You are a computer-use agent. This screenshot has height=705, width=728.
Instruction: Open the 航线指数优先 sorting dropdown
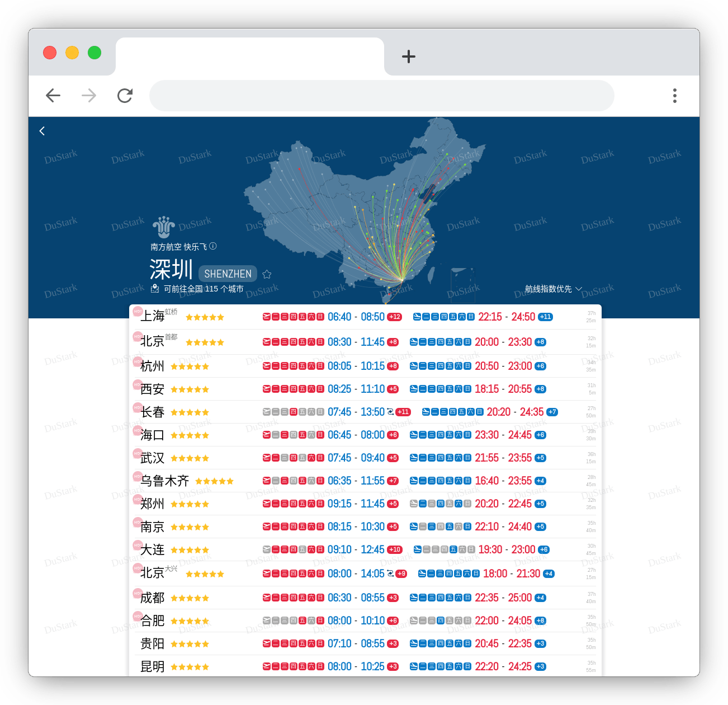point(553,289)
